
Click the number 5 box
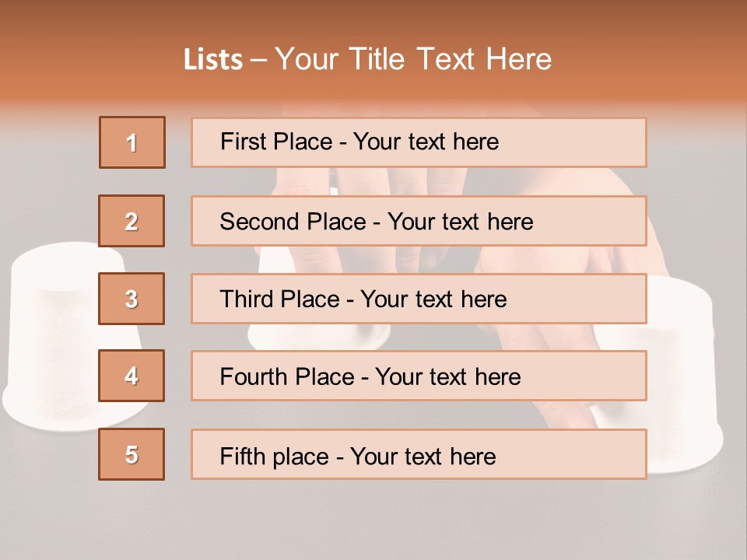(132, 454)
